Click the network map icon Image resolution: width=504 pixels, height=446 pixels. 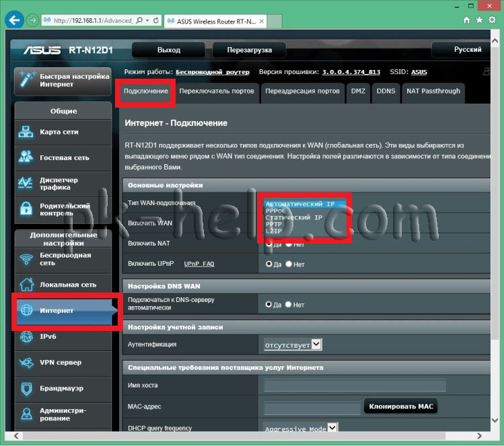(x=26, y=132)
